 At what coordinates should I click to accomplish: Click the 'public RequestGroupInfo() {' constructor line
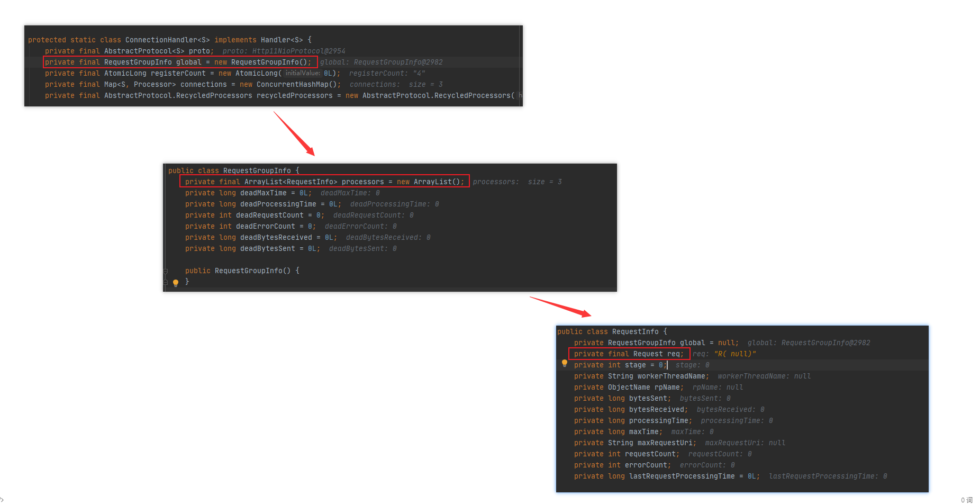(242, 271)
